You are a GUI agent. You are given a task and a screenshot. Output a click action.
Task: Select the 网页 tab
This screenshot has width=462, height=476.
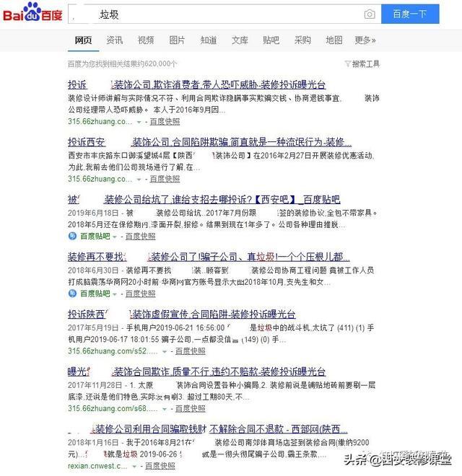pyautogui.click(x=83, y=40)
